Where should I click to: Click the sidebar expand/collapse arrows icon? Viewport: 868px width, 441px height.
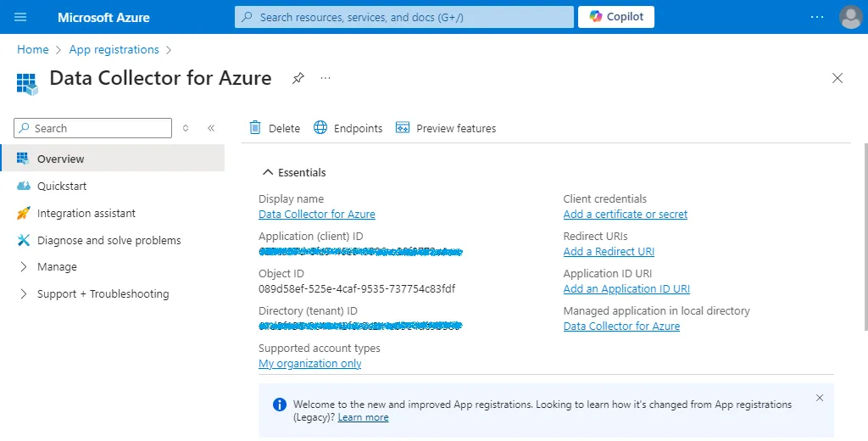pyautogui.click(x=186, y=128)
